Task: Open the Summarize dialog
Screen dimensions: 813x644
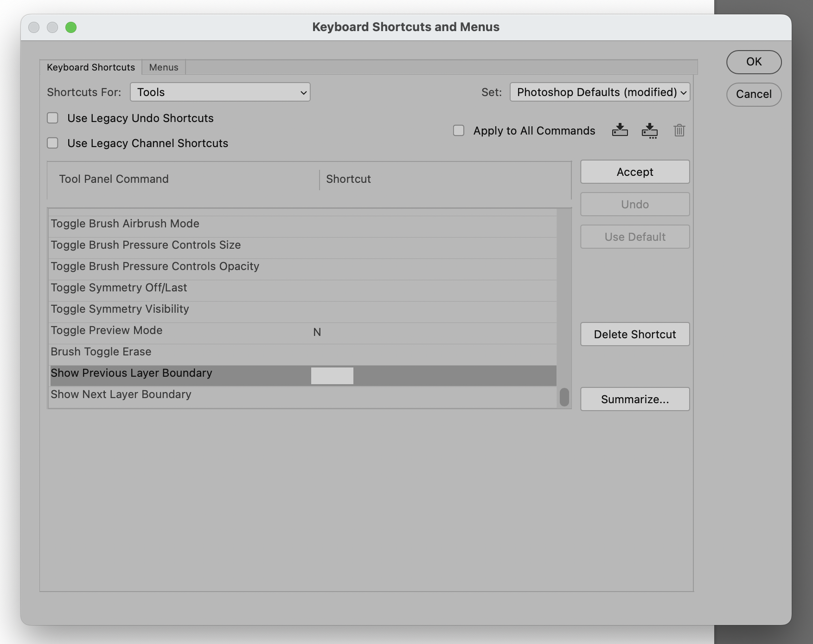Action: pyautogui.click(x=634, y=399)
